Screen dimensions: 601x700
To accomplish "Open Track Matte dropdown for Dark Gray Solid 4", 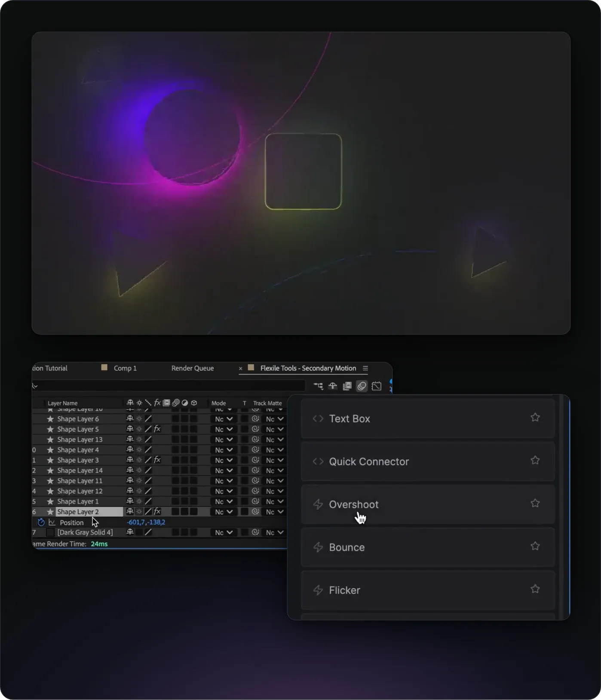I will pyautogui.click(x=275, y=532).
